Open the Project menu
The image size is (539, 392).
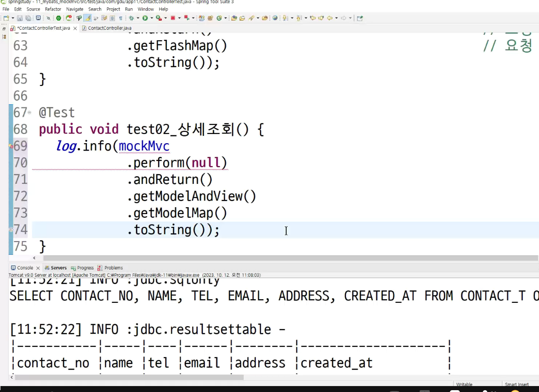[113, 9]
